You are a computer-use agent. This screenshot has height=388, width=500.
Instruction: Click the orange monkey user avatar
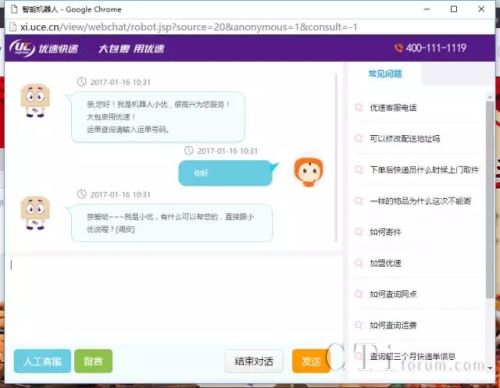pos(308,172)
